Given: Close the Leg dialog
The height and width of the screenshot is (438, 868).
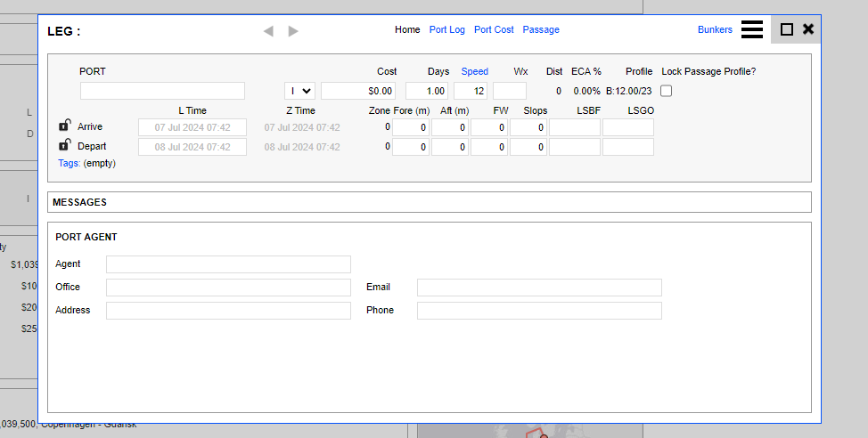Looking at the screenshot, I should point(808,29).
